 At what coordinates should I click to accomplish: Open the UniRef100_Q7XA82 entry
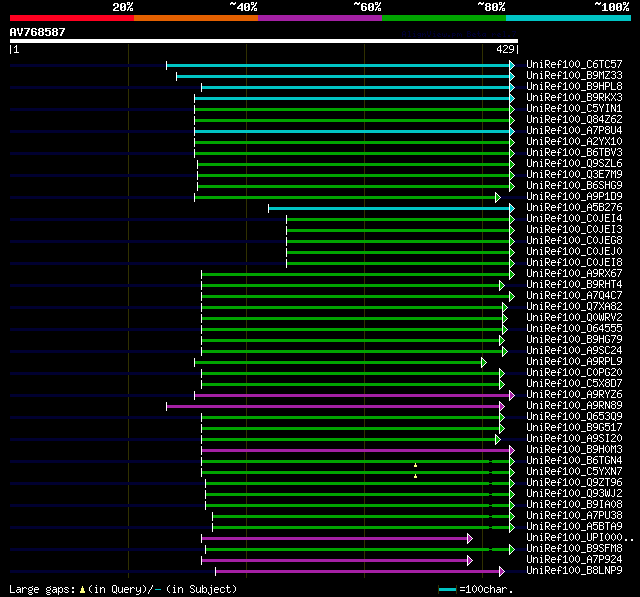click(574, 307)
